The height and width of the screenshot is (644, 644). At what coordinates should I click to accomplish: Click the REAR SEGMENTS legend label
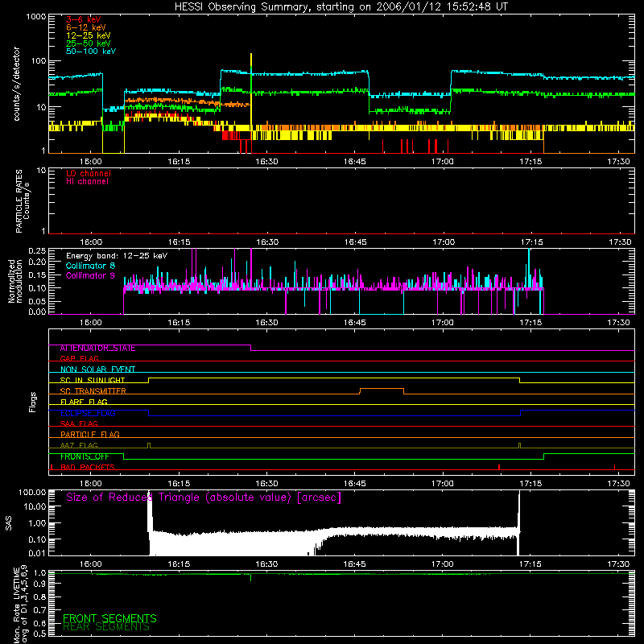pos(106,627)
